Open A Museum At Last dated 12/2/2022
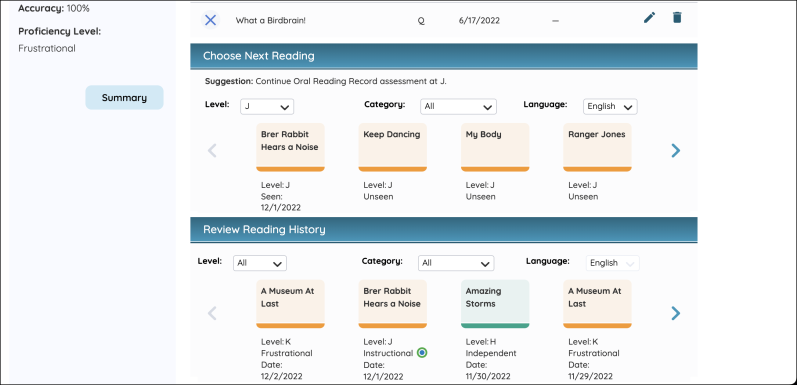 (x=290, y=304)
